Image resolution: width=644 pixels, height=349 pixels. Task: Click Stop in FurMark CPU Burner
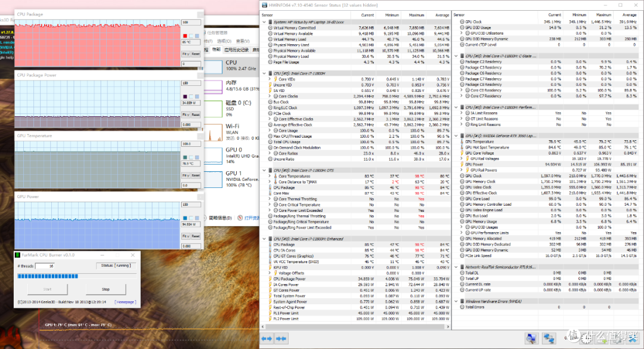(106, 289)
